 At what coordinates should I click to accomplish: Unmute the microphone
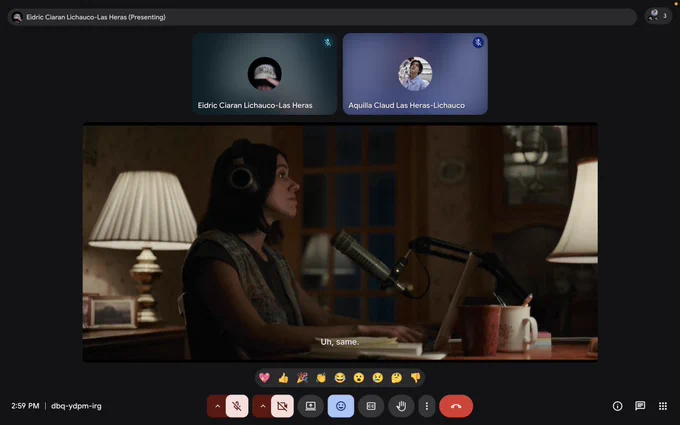[x=237, y=406]
